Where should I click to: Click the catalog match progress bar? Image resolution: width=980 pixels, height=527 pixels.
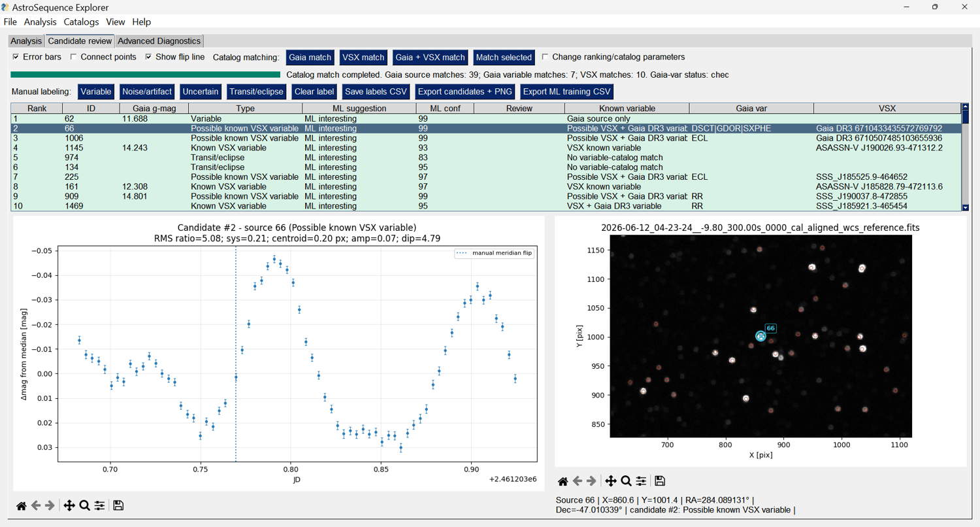pyautogui.click(x=146, y=75)
